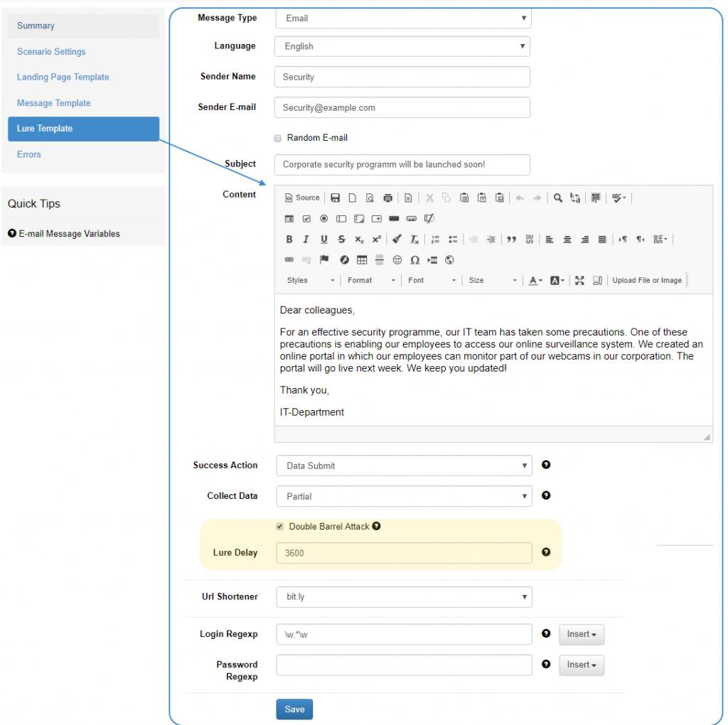Click the Find magnifier icon

coord(558,198)
